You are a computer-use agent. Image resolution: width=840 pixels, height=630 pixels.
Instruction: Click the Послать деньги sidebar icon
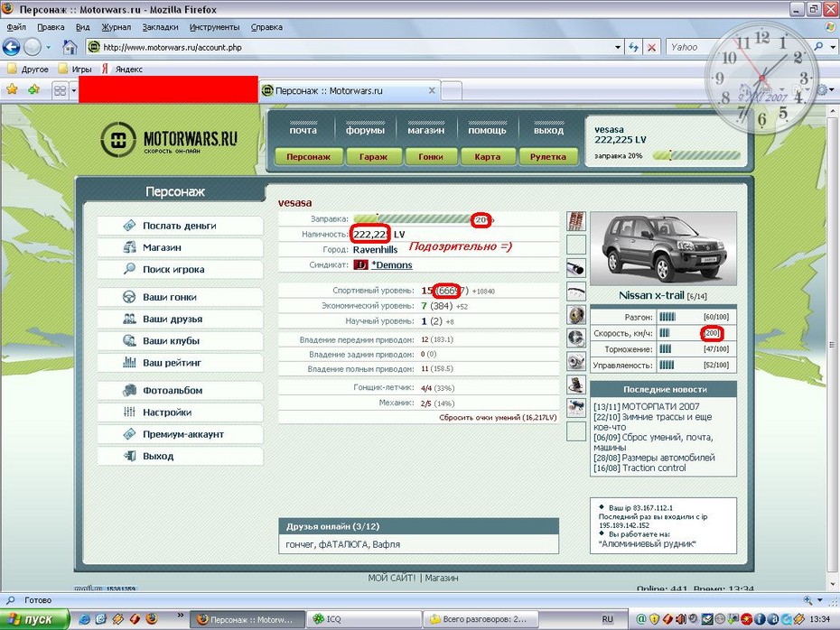click(129, 226)
